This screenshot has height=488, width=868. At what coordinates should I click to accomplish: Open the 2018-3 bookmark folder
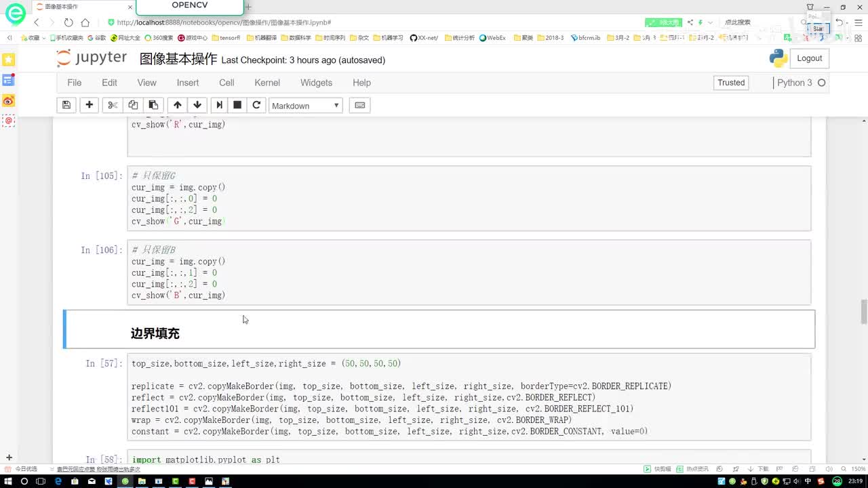pos(551,38)
